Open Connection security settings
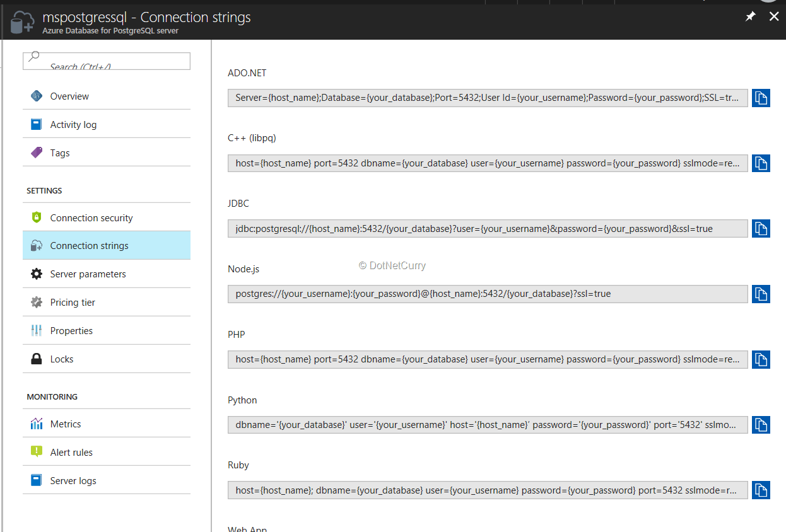This screenshot has width=786, height=532. point(106,217)
